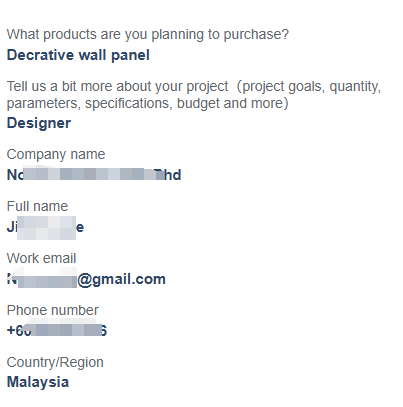This screenshot has height=407, width=403.
Task: Click the blurred full name value
Action: [x=45, y=227]
